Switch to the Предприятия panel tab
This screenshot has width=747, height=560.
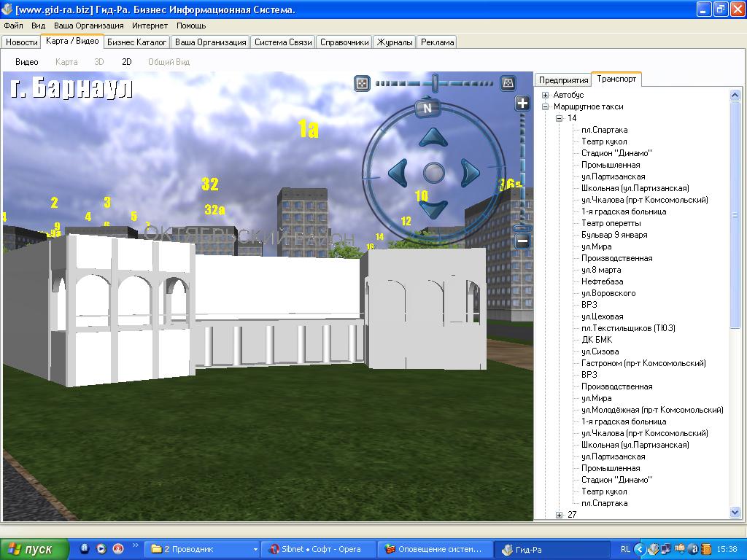(563, 80)
